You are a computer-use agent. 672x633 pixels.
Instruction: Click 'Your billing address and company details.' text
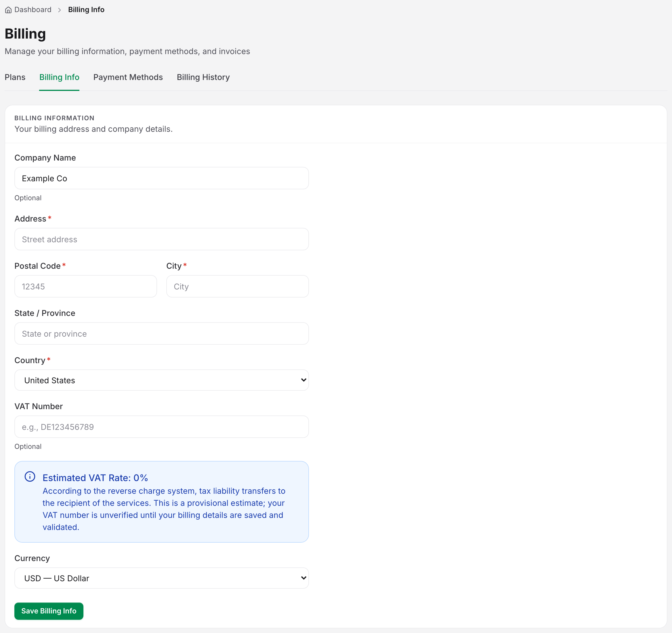point(93,129)
